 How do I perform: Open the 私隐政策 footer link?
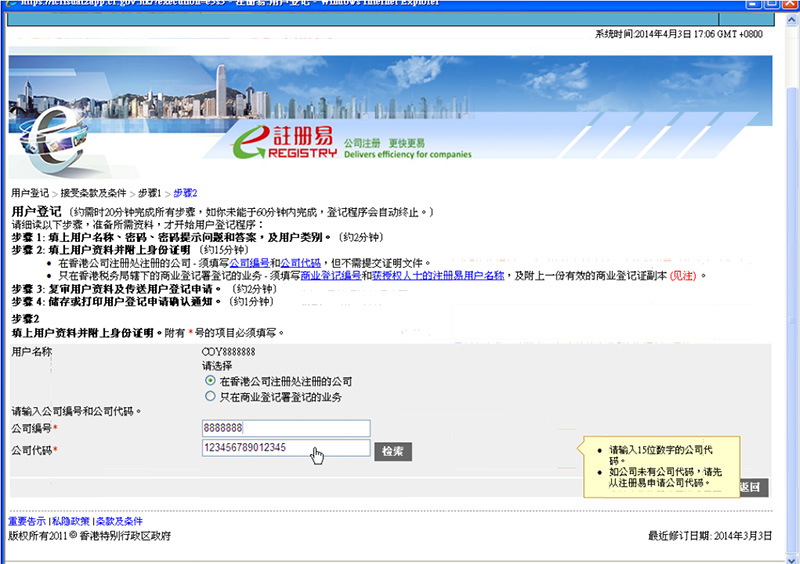pos(70,522)
